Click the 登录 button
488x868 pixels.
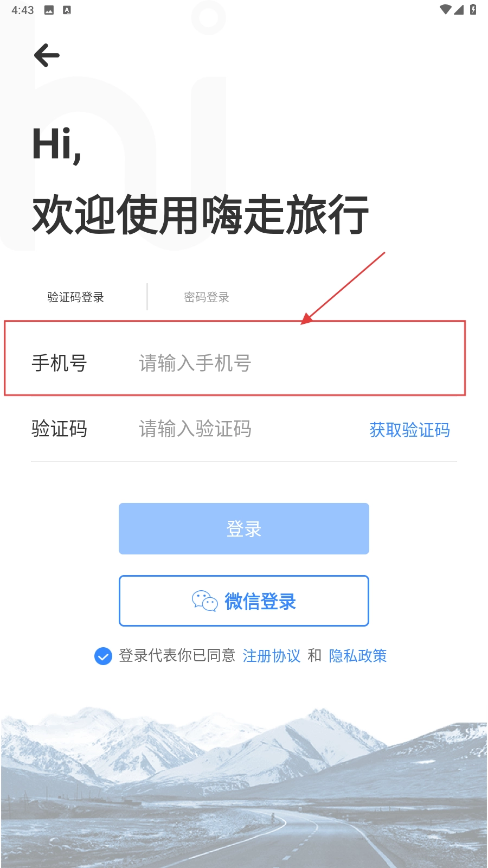click(244, 529)
